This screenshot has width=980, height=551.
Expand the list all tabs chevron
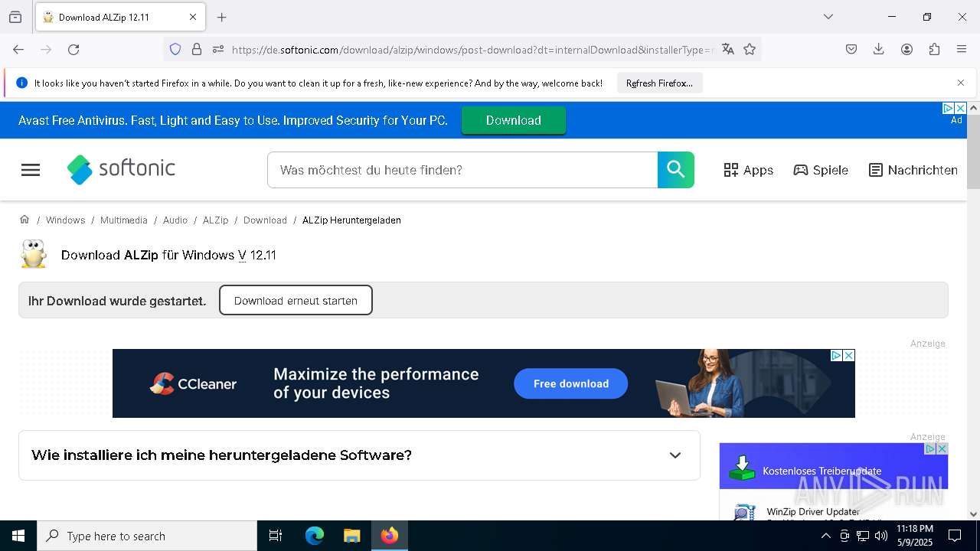pos(828,17)
